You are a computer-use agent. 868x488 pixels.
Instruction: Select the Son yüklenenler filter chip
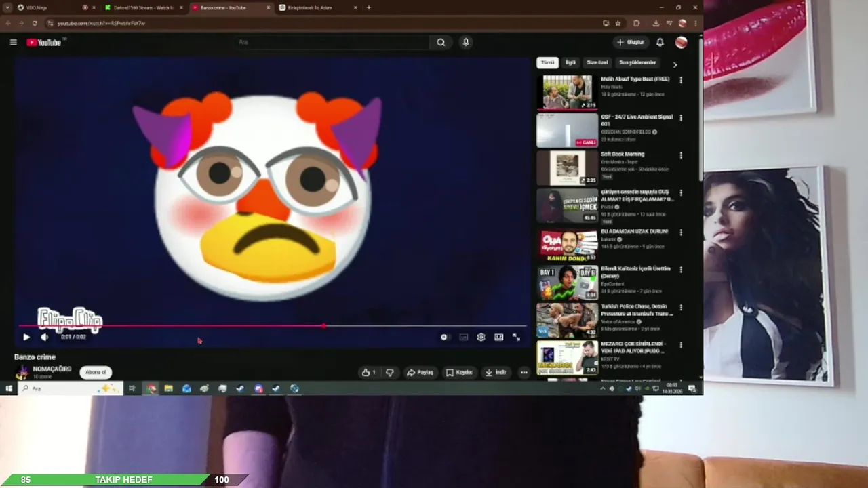(x=637, y=62)
